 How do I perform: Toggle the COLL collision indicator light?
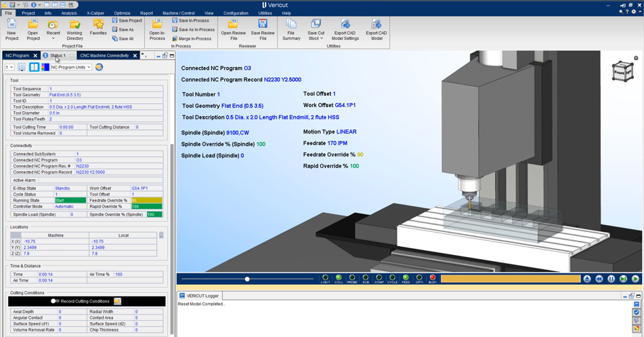(x=339, y=277)
